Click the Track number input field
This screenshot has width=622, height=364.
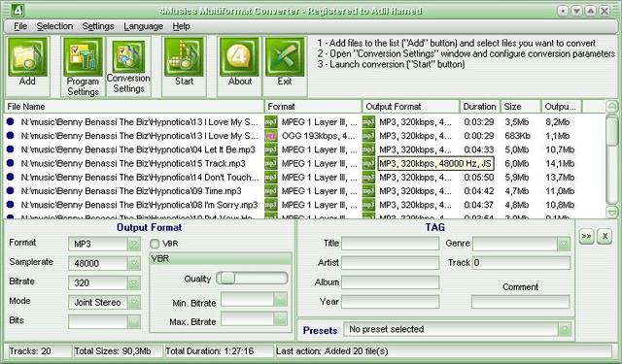[x=521, y=263]
